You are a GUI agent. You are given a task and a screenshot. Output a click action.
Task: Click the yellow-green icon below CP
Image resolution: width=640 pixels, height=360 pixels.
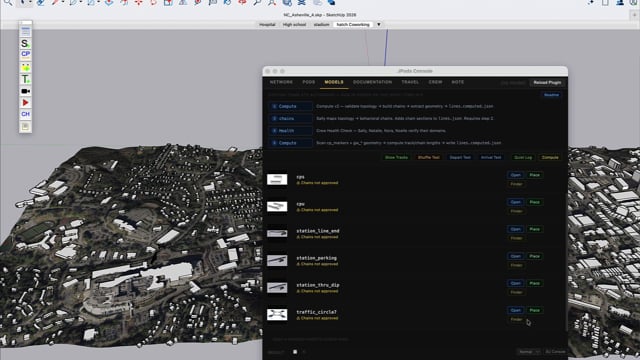pyautogui.click(x=25, y=67)
